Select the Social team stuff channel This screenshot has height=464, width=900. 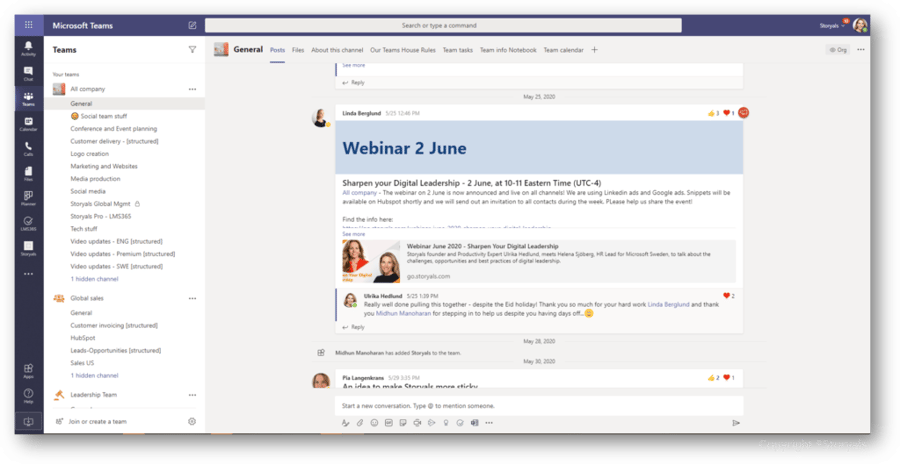tap(98, 116)
